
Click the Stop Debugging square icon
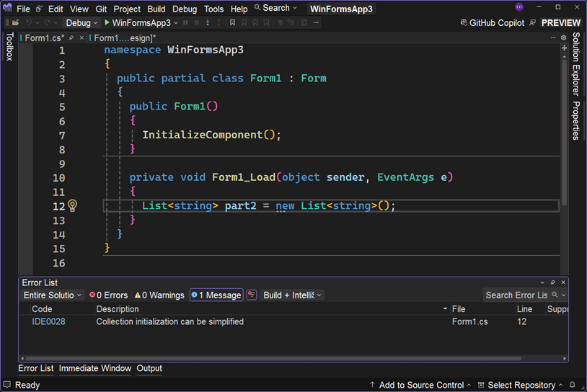(x=197, y=23)
